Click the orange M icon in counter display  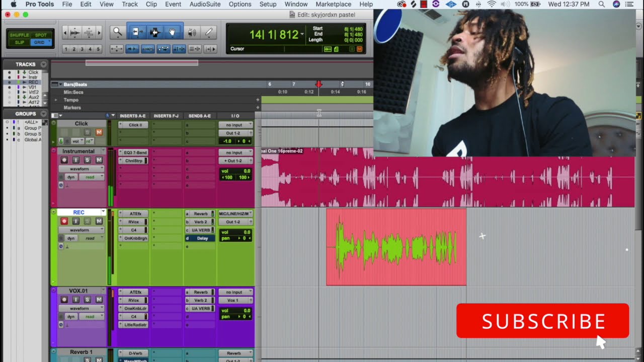(x=359, y=49)
